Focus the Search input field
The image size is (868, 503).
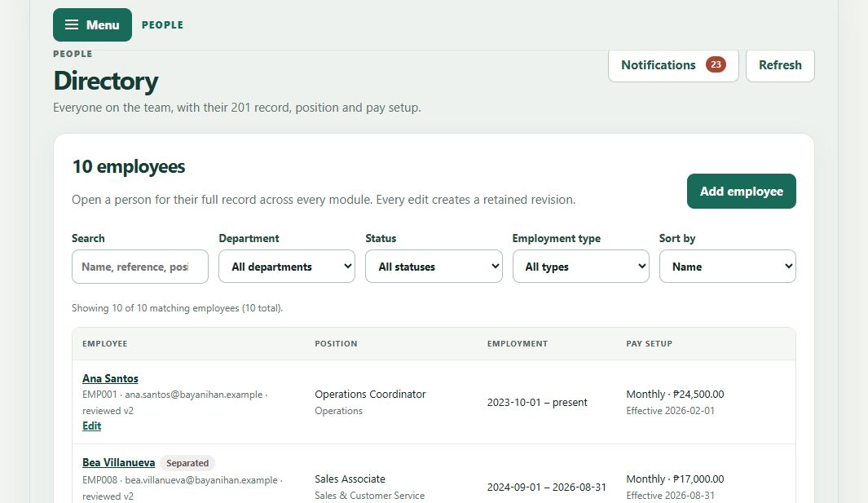(140, 267)
